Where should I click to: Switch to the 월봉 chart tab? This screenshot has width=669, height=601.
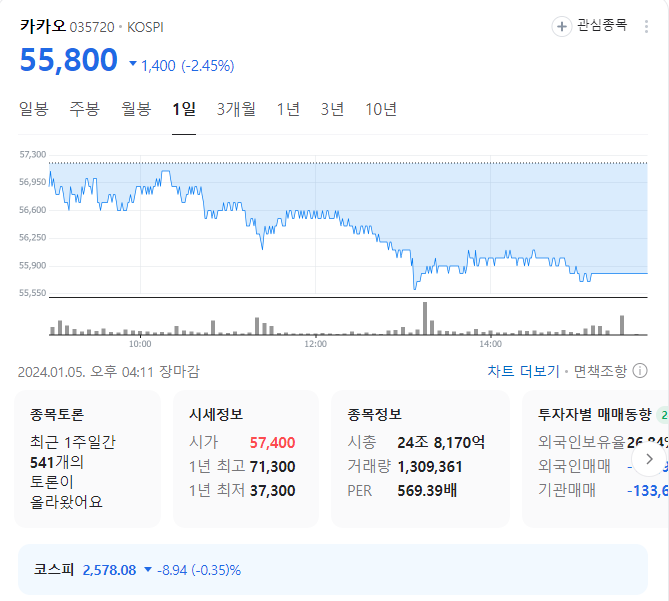136,109
